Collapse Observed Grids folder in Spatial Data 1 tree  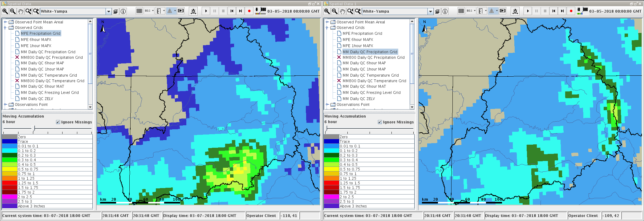327,28
